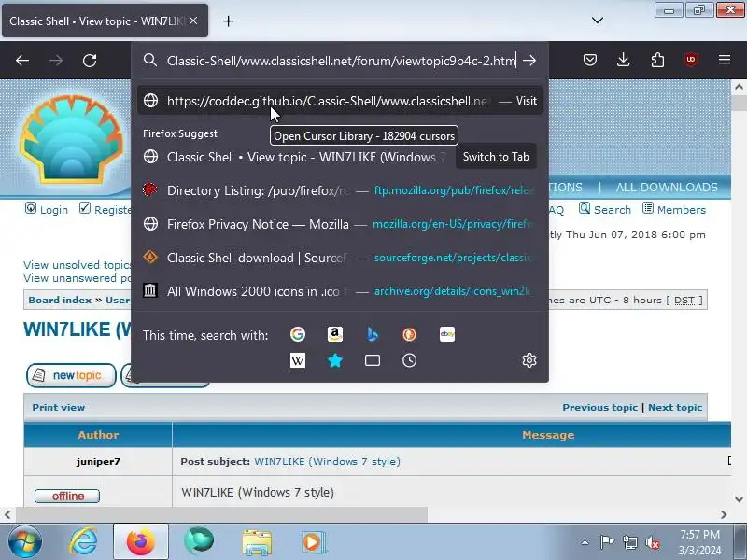The image size is (747, 560).
Task: Click vertical scrollbar up arrow
Action: click(x=739, y=87)
